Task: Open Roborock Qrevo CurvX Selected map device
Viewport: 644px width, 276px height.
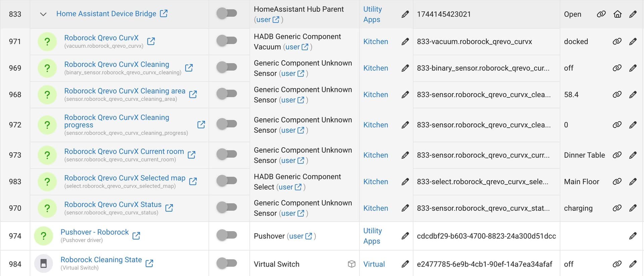Action: (x=125, y=178)
